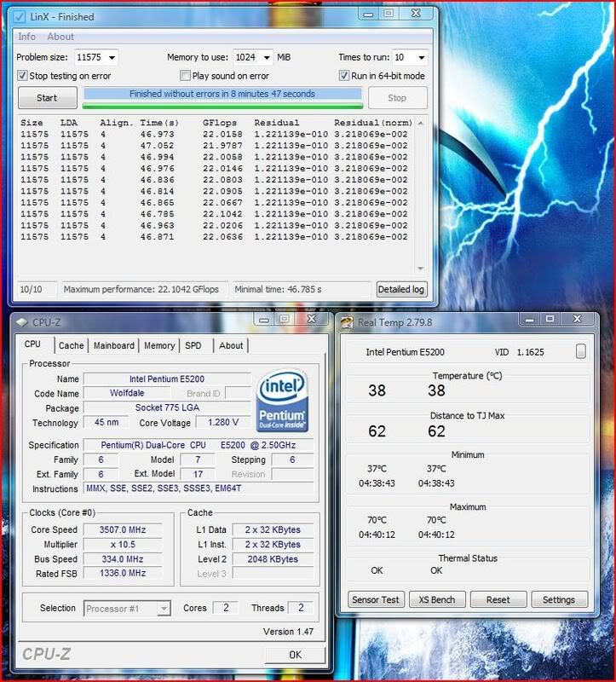Minimize the LinX window
This screenshot has height=682, width=616.
[x=368, y=14]
